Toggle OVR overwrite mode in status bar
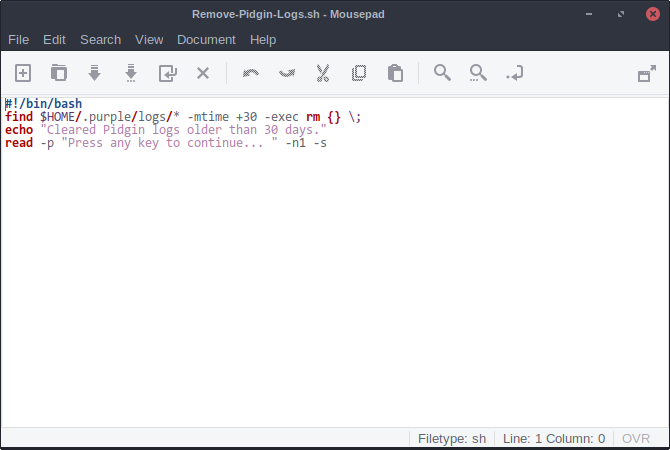 point(636,438)
